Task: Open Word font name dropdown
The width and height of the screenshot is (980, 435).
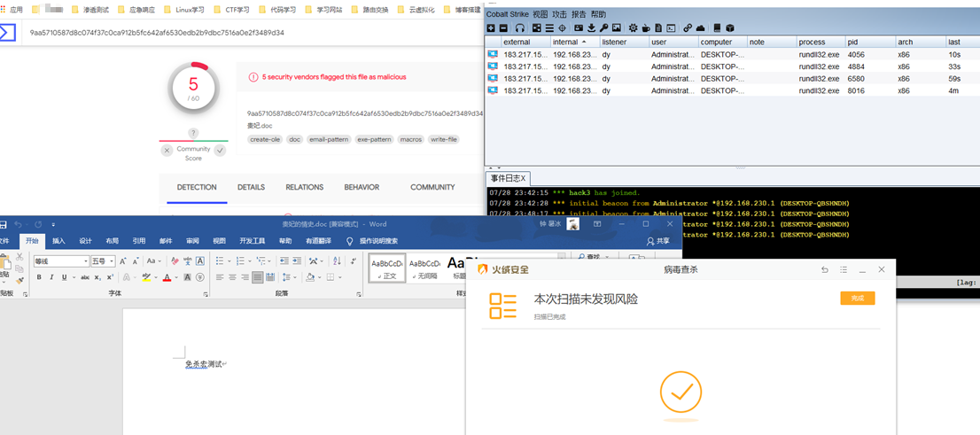Action: (x=86, y=261)
